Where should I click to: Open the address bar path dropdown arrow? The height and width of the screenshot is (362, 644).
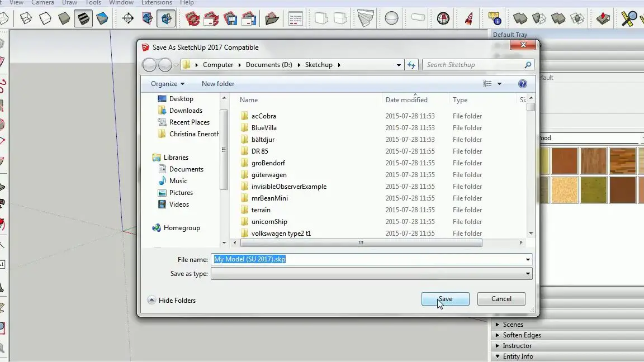[399, 65]
